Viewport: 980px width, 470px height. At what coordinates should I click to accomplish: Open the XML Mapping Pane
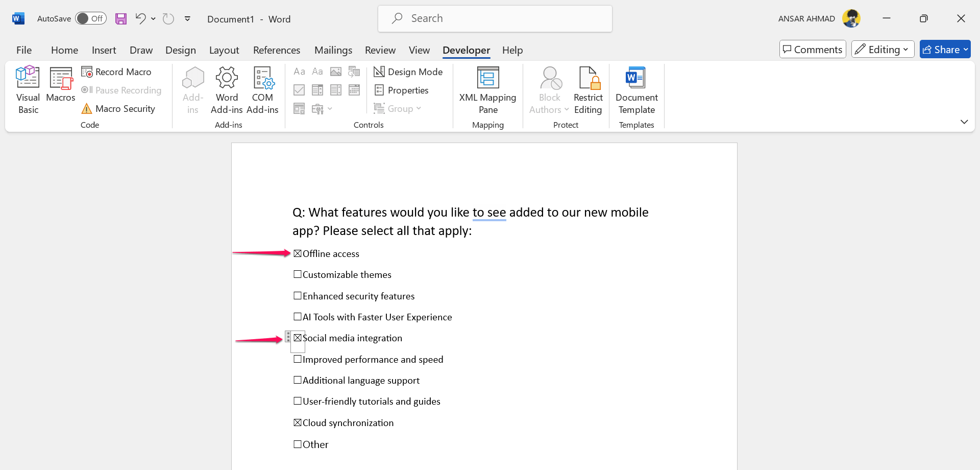488,90
